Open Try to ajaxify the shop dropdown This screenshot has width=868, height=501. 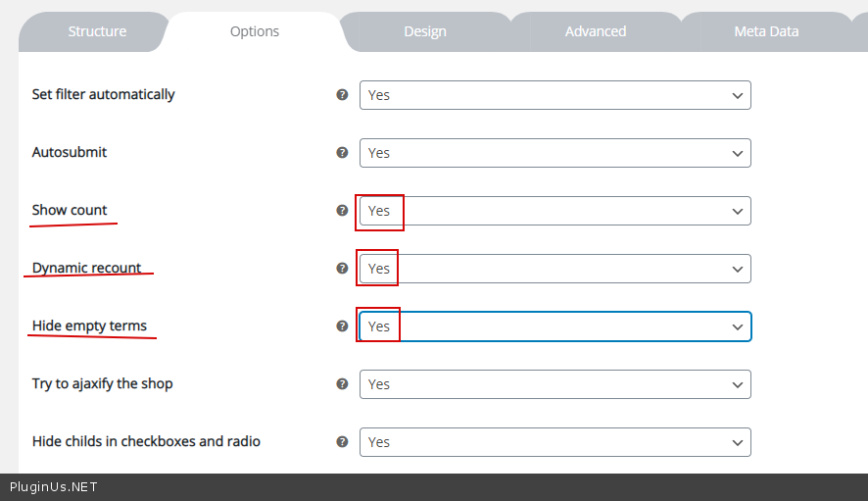[555, 384]
